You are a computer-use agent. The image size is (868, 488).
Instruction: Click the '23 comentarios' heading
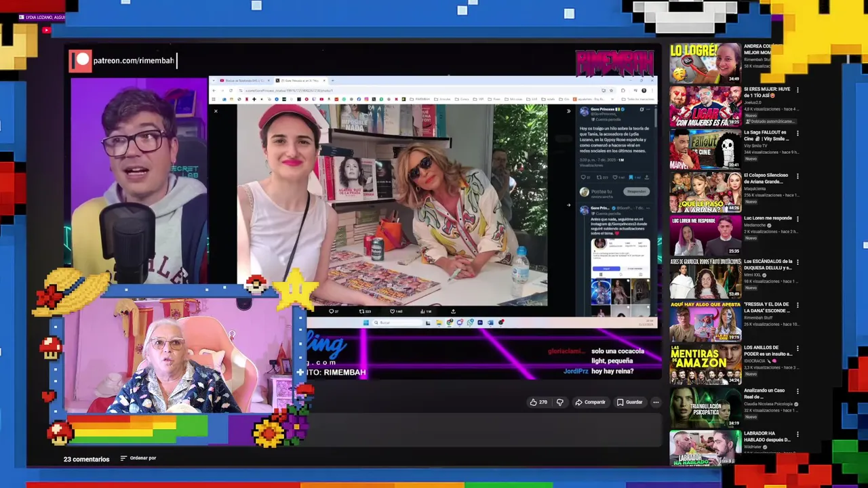86,459
